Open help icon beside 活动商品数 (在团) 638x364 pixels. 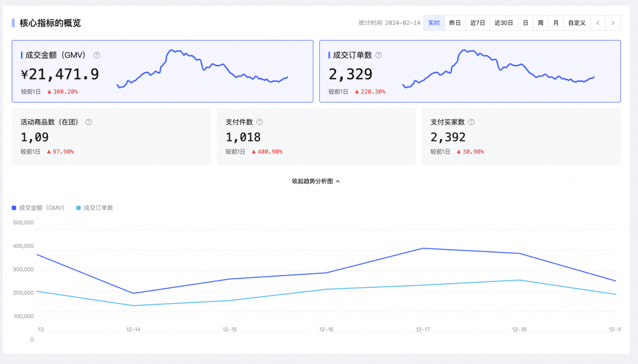click(x=89, y=122)
